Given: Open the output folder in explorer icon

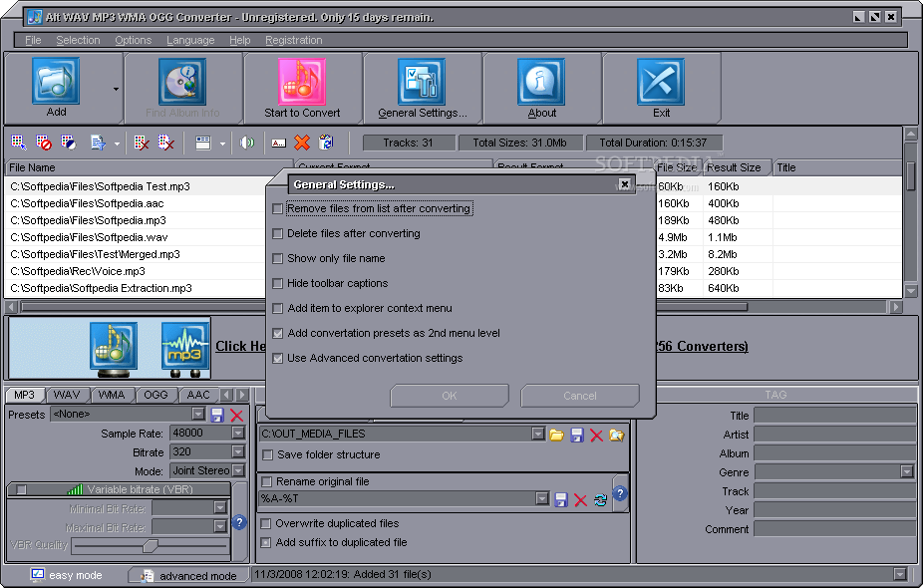Looking at the screenshot, I should 616,435.
